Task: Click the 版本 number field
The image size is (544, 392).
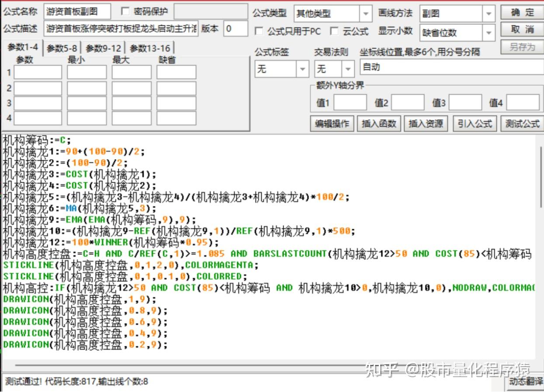Action: pyautogui.click(x=236, y=29)
